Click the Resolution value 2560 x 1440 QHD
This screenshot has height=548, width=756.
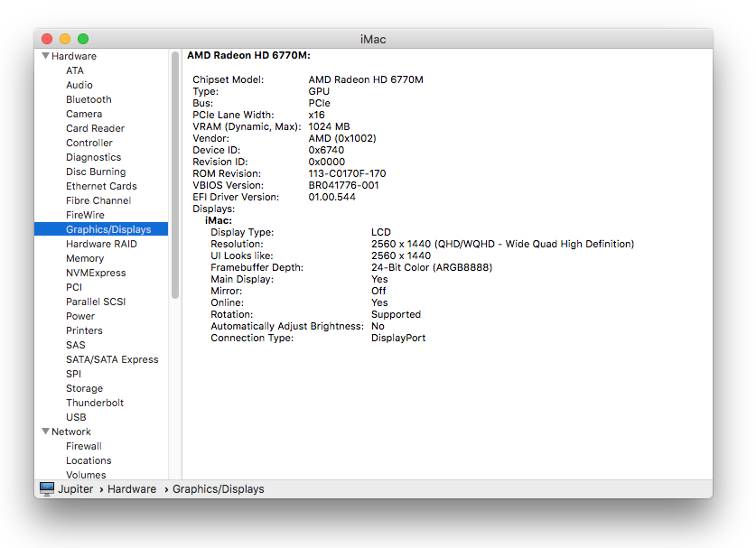point(502,244)
